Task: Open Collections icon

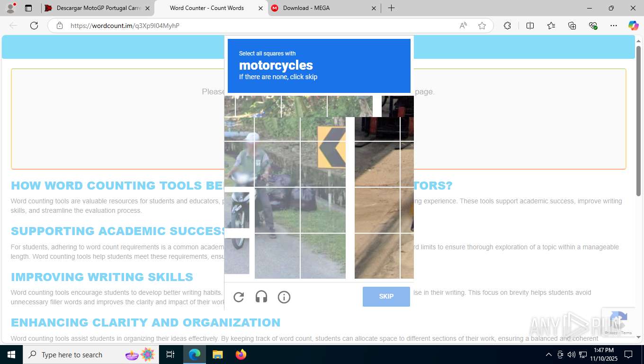Action: pyautogui.click(x=572, y=26)
